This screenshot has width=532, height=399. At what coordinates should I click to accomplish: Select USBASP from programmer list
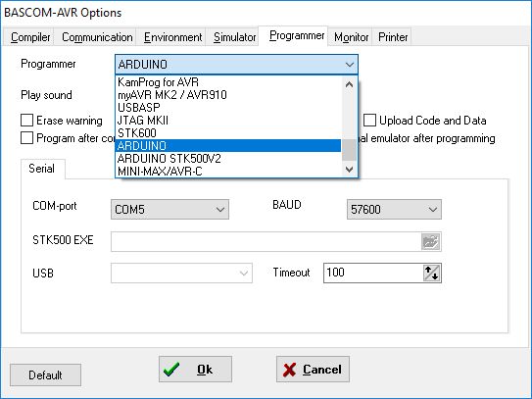click(x=228, y=108)
